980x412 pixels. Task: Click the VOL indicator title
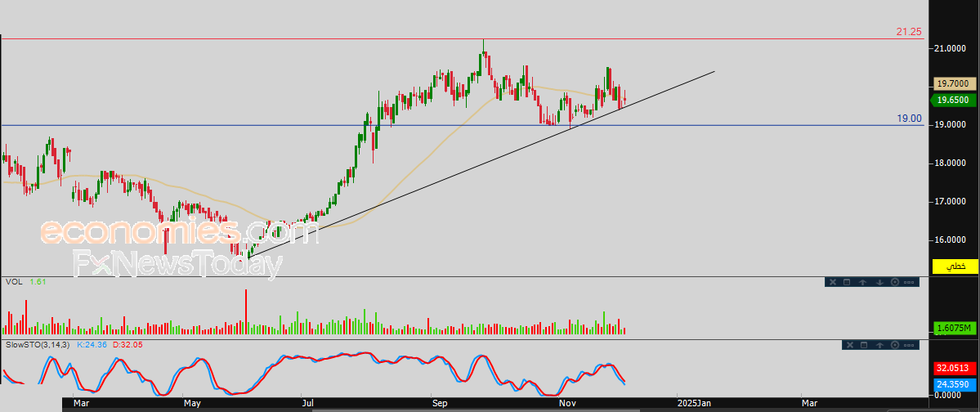pyautogui.click(x=13, y=282)
